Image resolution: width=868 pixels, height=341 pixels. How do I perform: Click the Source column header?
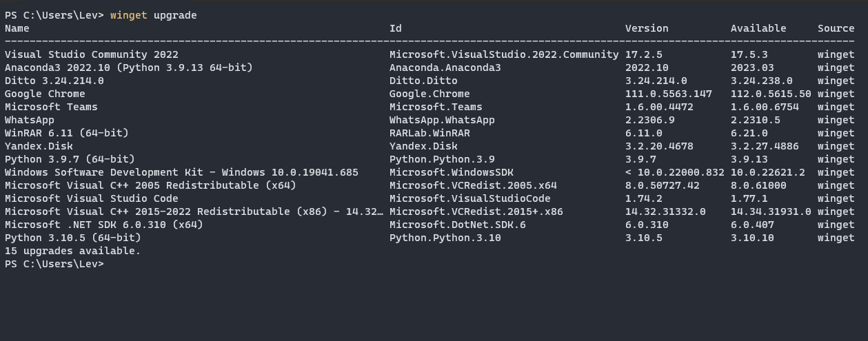click(836, 28)
